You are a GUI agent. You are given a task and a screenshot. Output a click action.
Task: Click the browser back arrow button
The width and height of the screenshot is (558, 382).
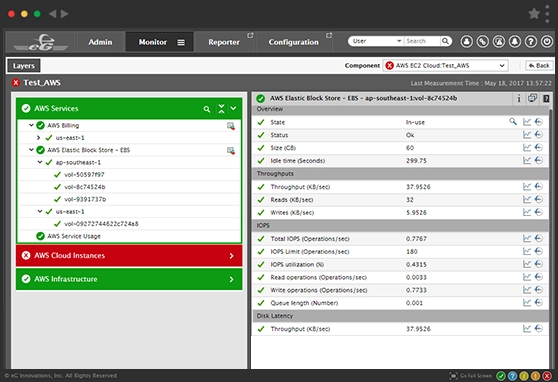pos(52,14)
